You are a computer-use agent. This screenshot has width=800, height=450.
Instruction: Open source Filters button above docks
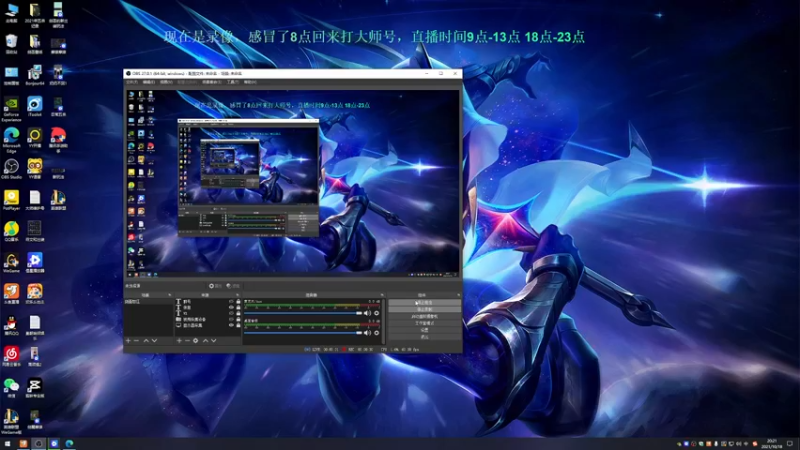(233, 286)
